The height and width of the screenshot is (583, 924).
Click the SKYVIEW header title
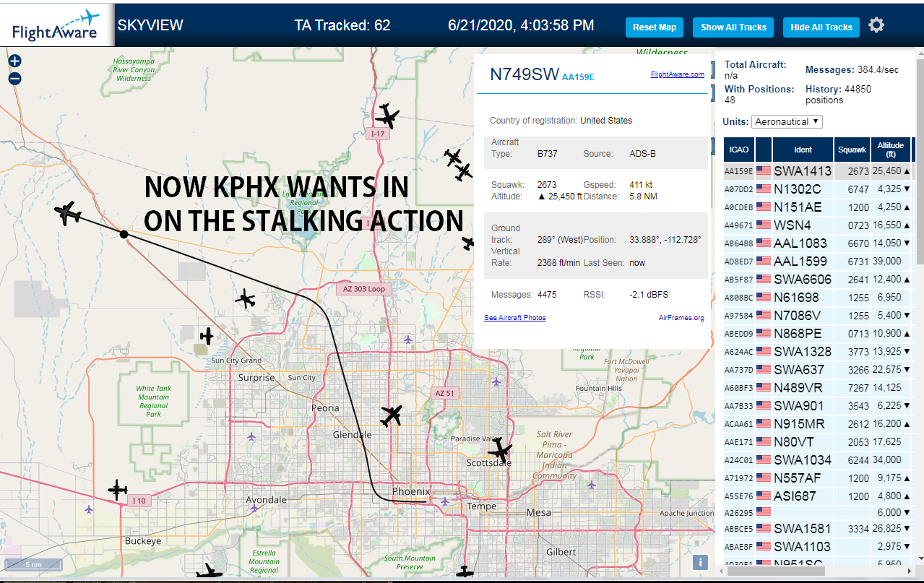tap(150, 25)
